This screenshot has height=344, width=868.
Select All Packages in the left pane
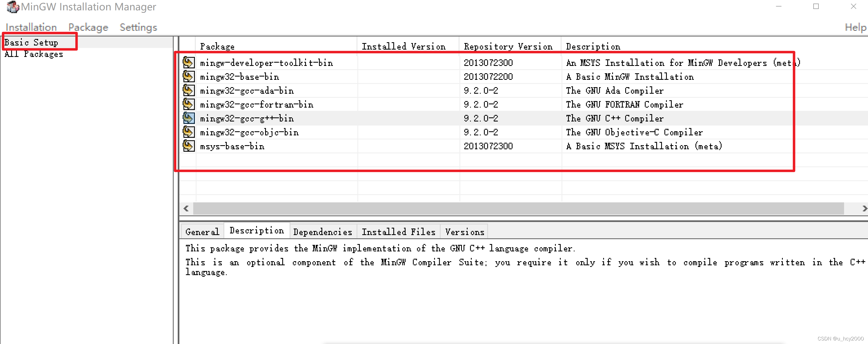pos(34,54)
